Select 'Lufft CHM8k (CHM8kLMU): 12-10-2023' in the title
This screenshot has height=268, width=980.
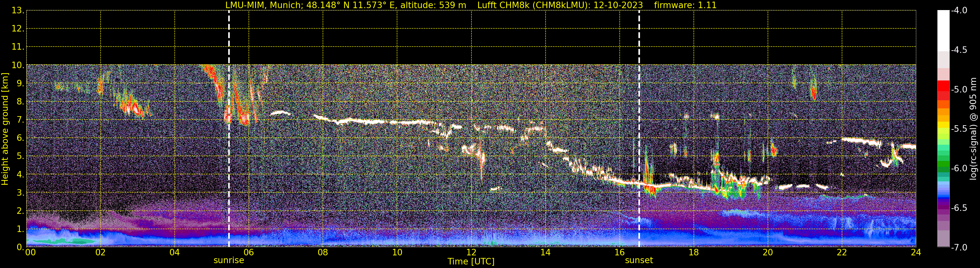point(560,5)
